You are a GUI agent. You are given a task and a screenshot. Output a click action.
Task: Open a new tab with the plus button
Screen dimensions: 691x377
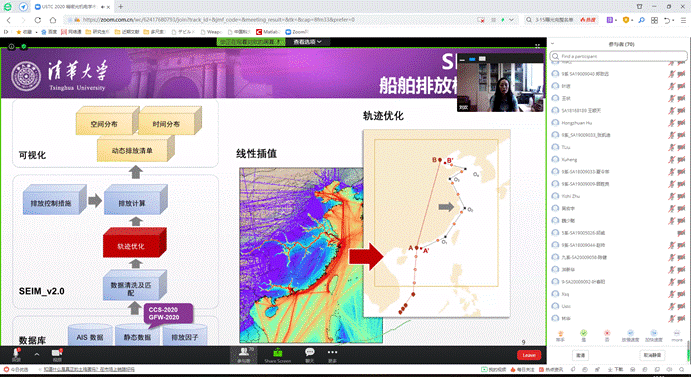click(120, 7)
